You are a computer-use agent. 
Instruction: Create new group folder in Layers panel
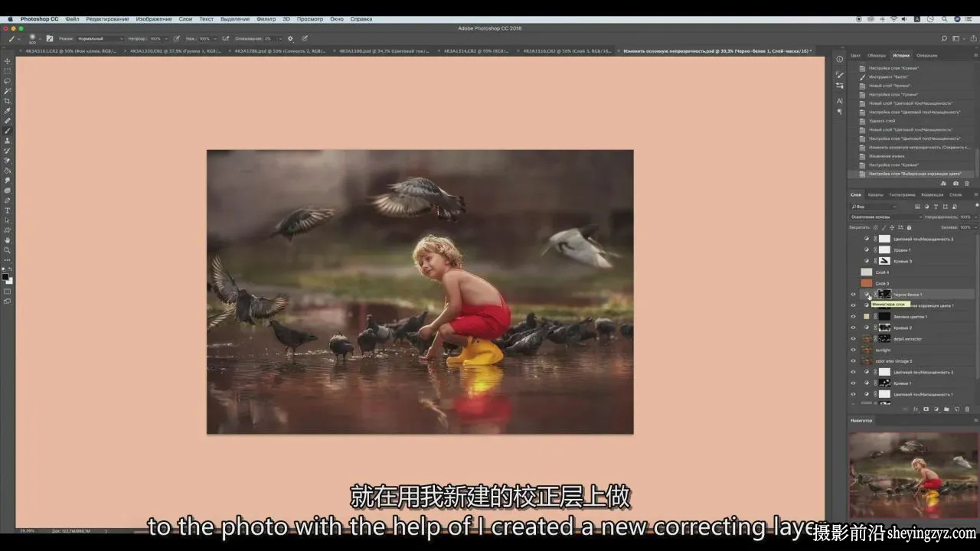[x=946, y=409]
